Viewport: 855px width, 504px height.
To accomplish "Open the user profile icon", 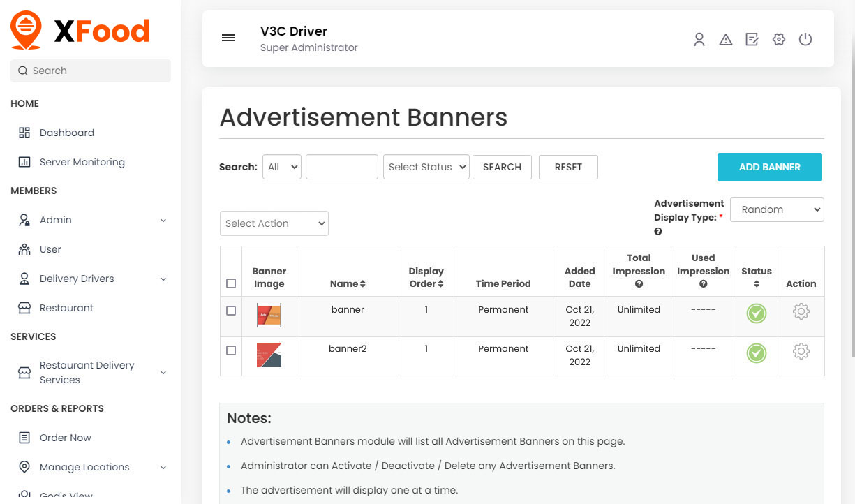I will tap(699, 40).
